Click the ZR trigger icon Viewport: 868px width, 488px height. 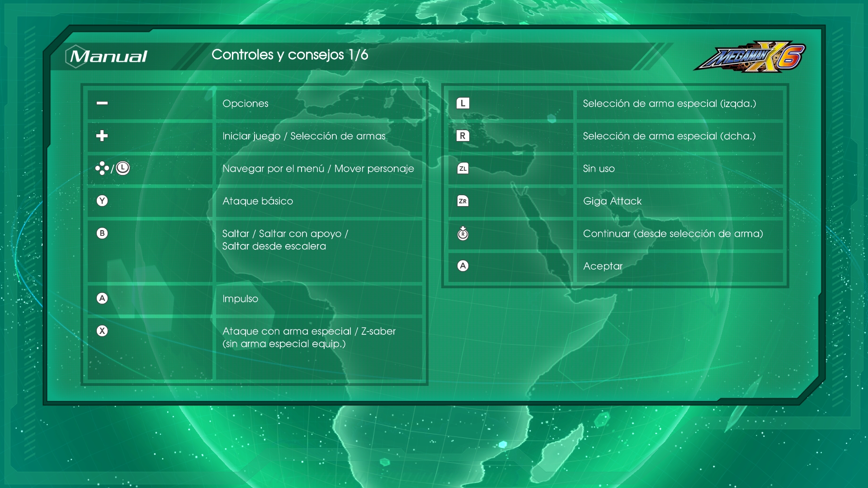(462, 201)
